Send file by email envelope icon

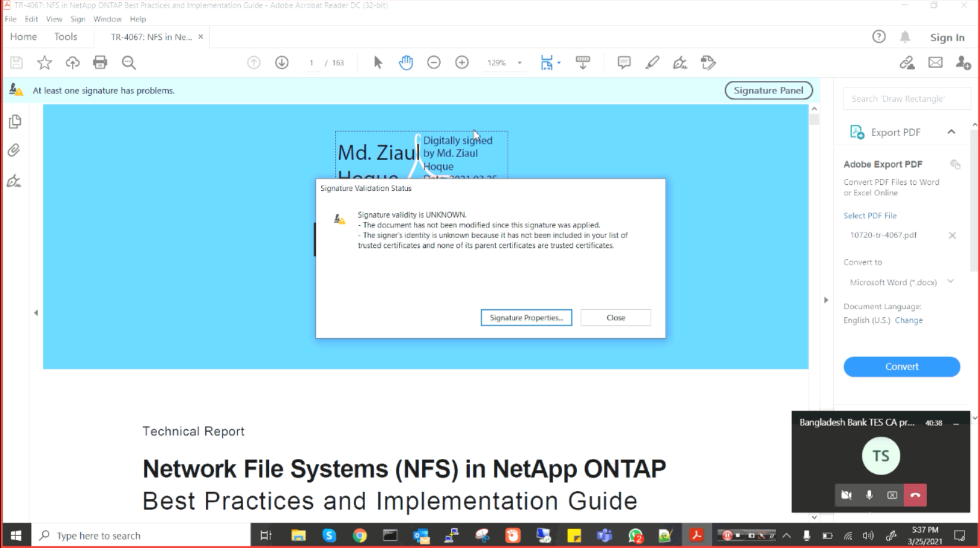click(935, 62)
